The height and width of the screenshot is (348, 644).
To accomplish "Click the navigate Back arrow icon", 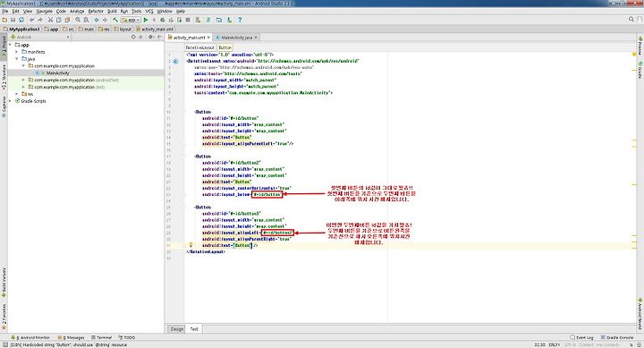I will [97, 20].
